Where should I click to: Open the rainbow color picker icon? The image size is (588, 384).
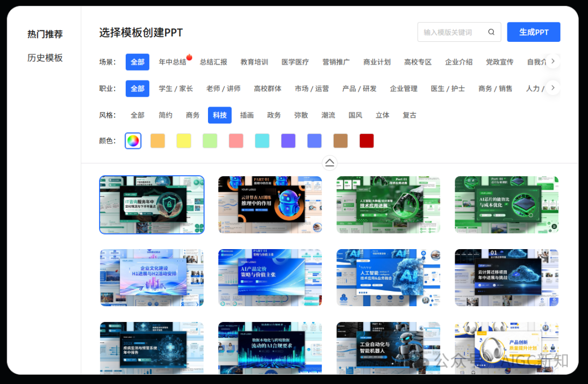(133, 140)
